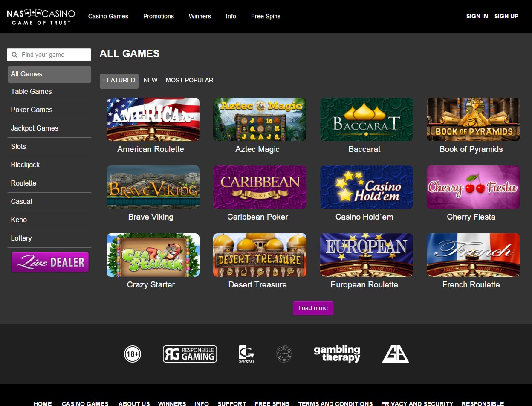Screen dimensions: 532x406
Task: Launch American Roulette game thumbnail
Action: [153, 119]
